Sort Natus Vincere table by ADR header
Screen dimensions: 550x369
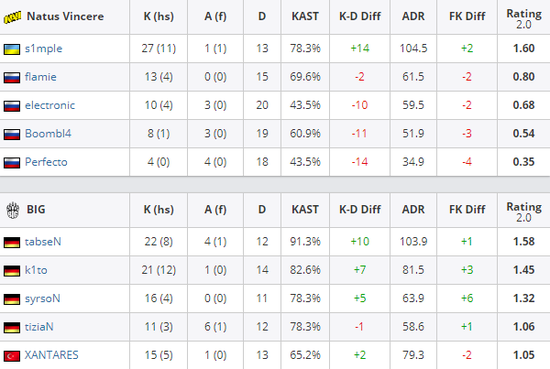(413, 16)
